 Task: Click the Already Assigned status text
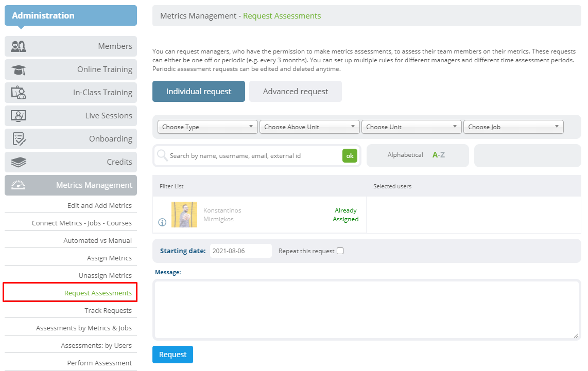(x=345, y=215)
